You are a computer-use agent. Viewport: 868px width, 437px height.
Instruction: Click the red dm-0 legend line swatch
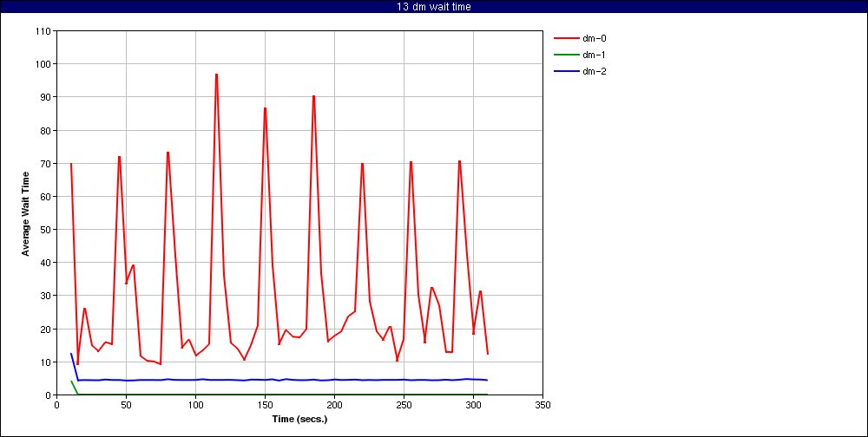click(566, 39)
